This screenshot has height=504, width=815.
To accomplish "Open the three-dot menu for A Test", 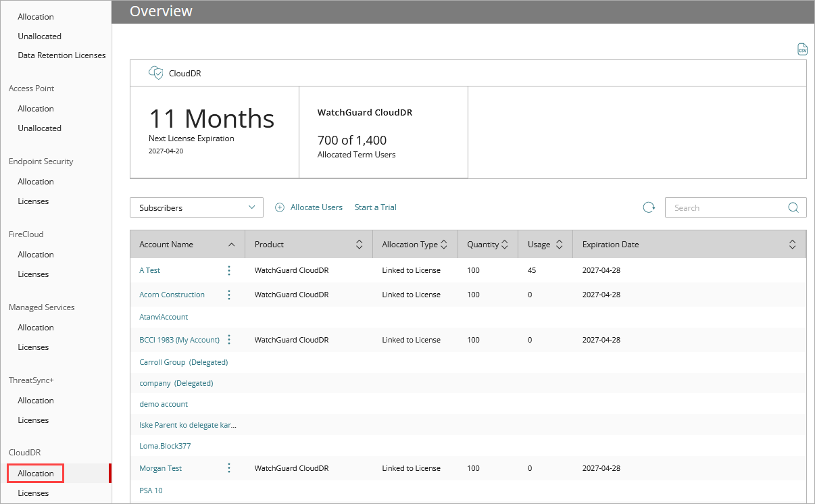I will click(229, 270).
